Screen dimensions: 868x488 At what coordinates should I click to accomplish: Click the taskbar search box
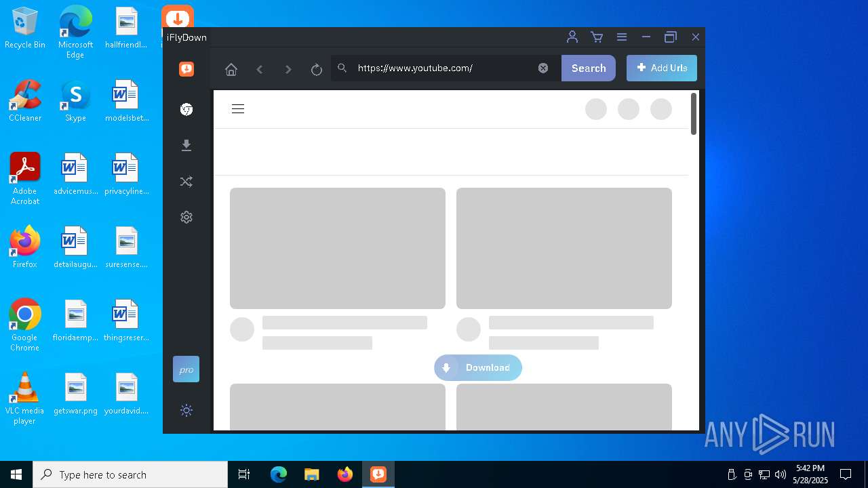pyautogui.click(x=130, y=474)
